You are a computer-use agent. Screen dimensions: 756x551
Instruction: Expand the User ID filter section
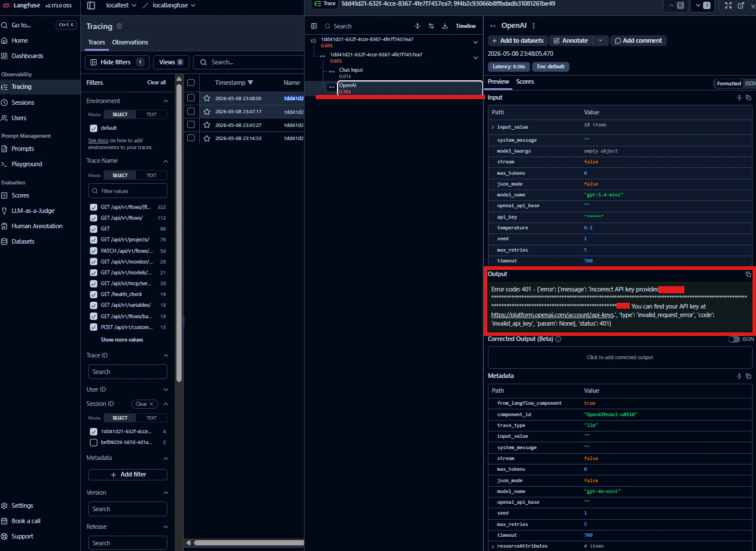click(166, 390)
